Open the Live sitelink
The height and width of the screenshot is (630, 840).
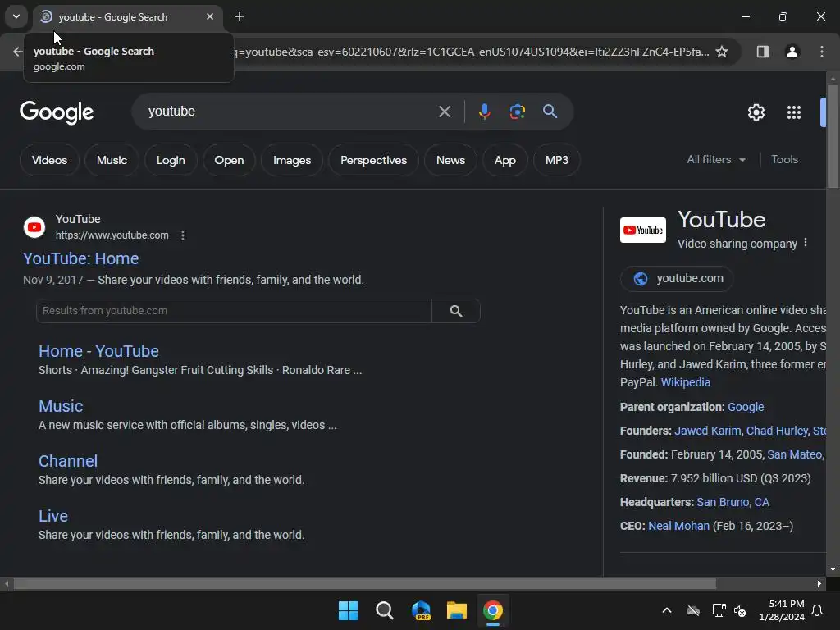[x=53, y=517]
